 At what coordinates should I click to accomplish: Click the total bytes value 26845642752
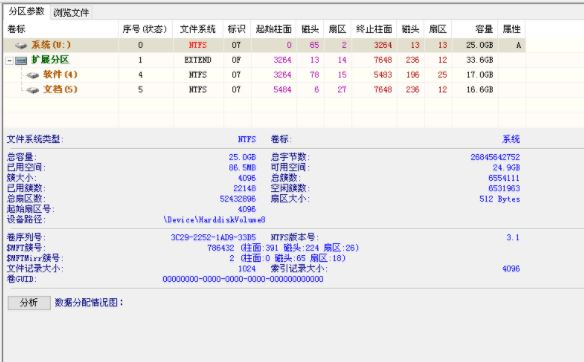[x=495, y=157]
